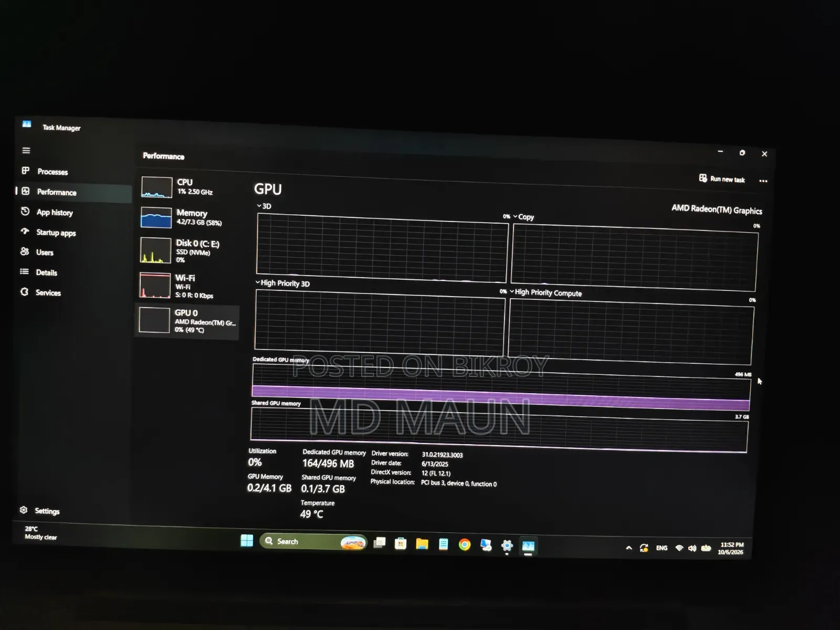The image size is (840, 630).
Task: Click the 49 °C temperature value
Action: tap(312, 514)
